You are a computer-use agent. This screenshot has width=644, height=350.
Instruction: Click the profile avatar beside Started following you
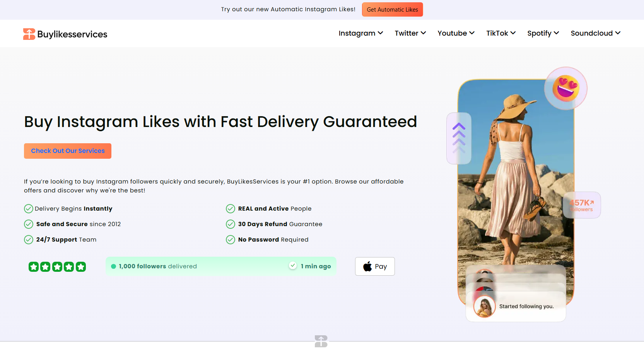coord(484,306)
